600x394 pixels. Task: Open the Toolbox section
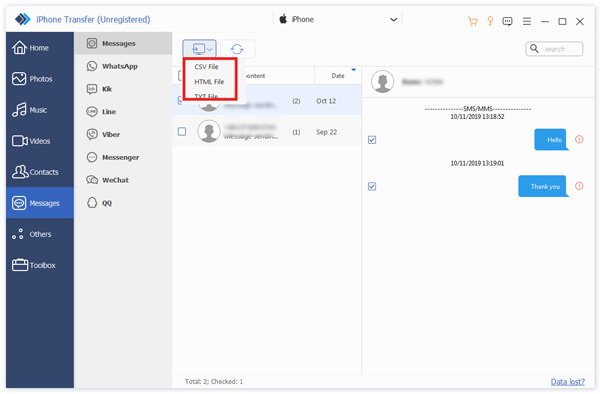40,265
